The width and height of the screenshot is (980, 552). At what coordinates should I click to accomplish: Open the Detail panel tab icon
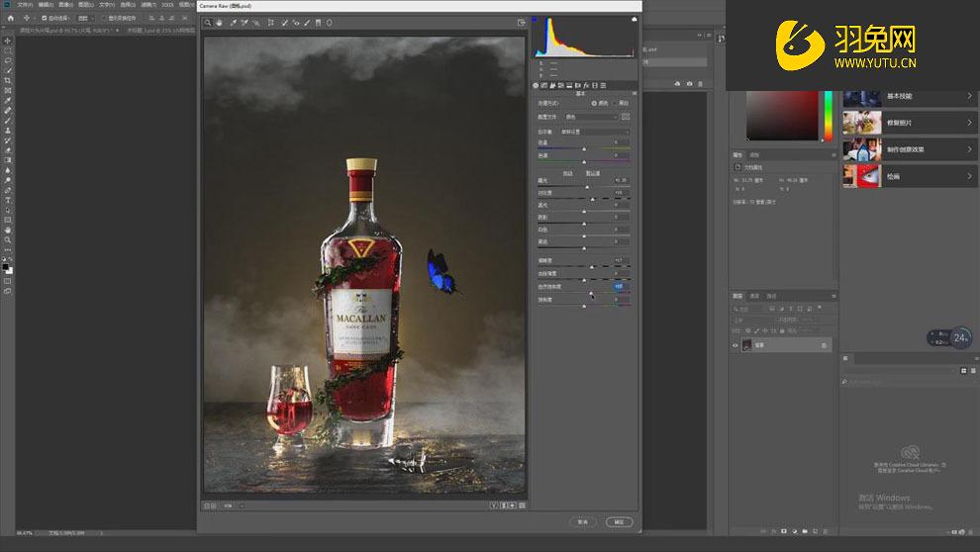(x=552, y=85)
